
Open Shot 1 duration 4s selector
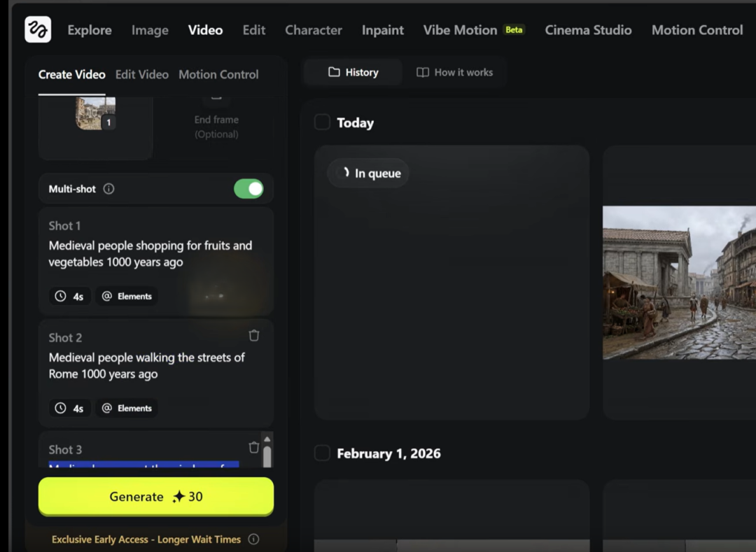(x=69, y=296)
